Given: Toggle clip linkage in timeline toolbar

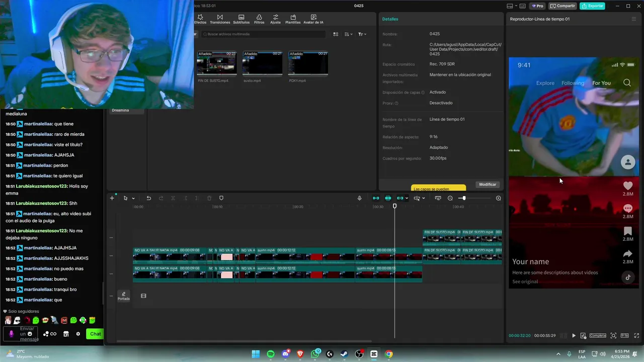Looking at the screenshot, I should (400, 198).
